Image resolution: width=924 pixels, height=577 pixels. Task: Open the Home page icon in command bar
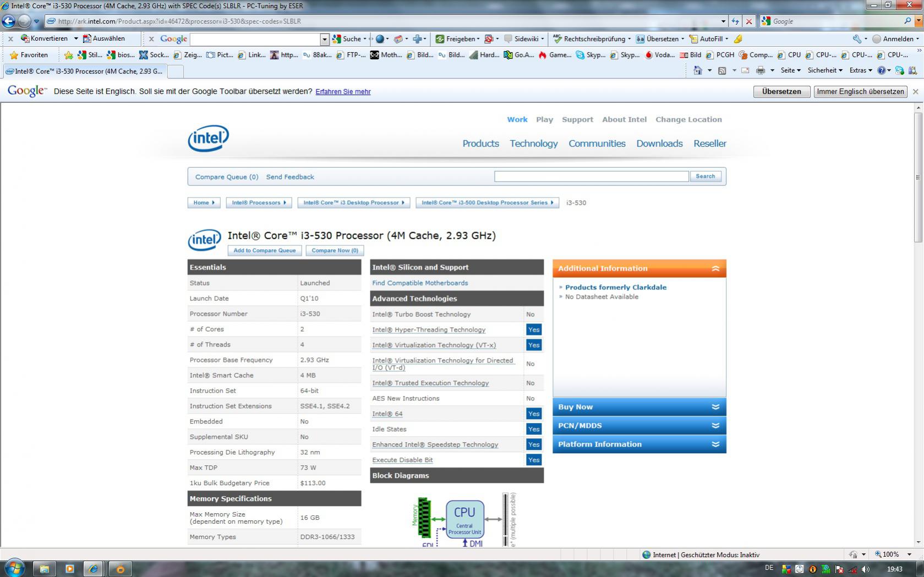point(698,70)
